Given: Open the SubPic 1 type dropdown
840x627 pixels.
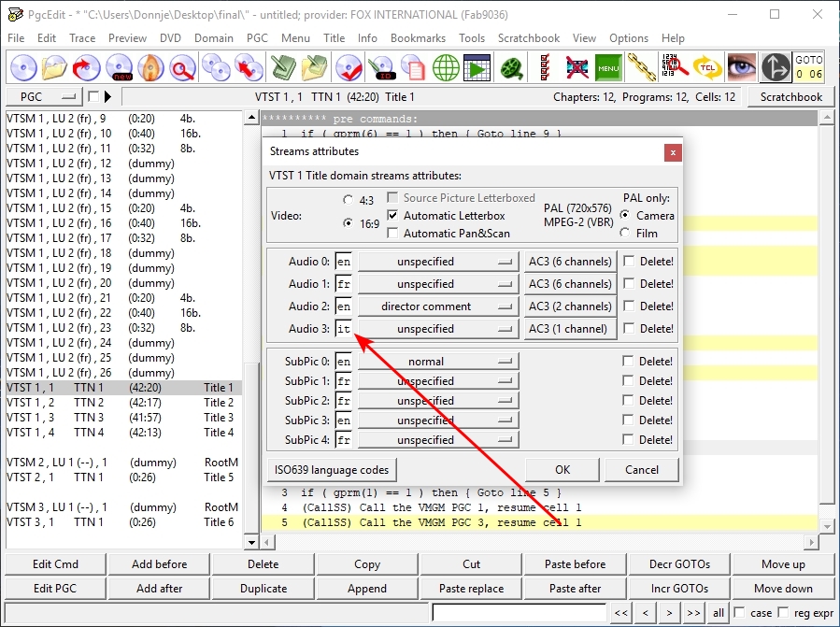Looking at the screenshot, I should coord(438,381).
